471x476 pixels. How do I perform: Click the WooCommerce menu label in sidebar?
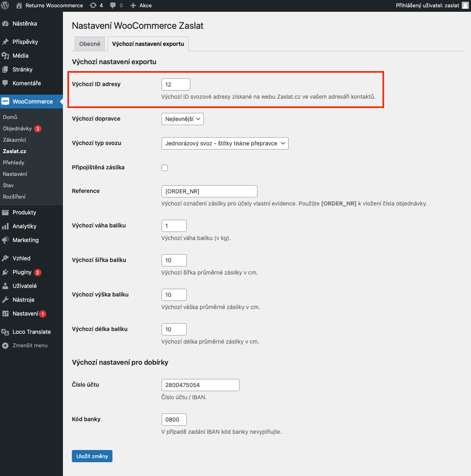[33, 102]
